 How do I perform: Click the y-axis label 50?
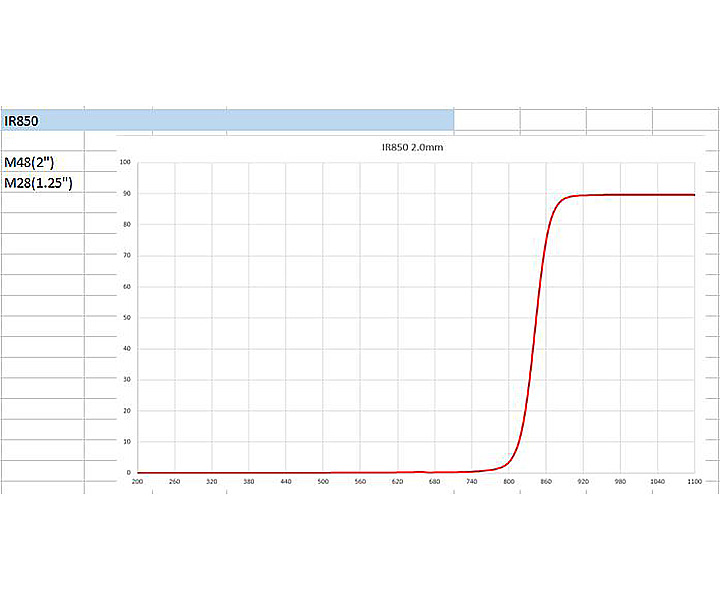(x=126, y=318)
